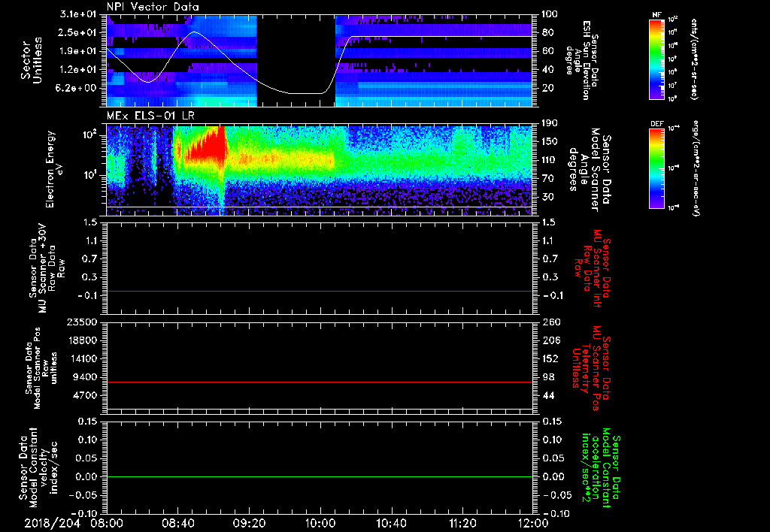
Task: Select the "DEF" label above the color bar
Action: tap(656, 124)
